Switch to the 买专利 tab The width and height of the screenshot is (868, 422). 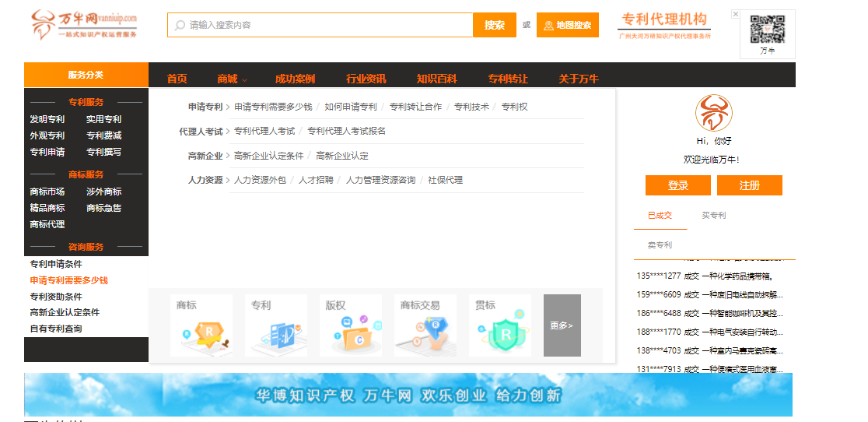coord(713,216)
